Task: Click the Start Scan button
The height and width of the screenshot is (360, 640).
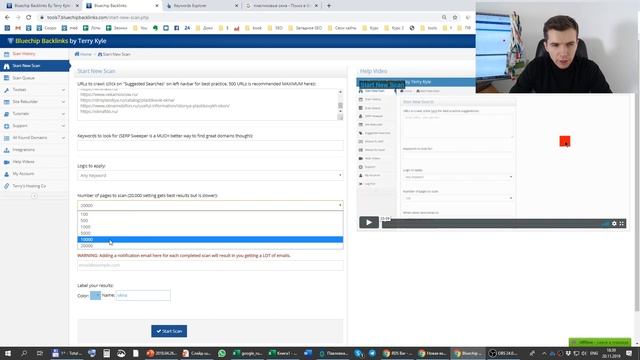Action: pyautogui.click(x=169, y=331)
